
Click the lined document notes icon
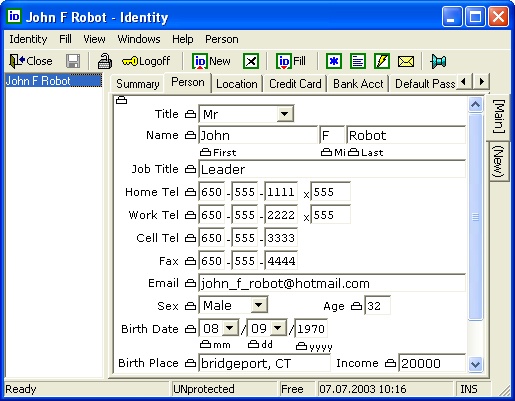(x=358, y=61)
